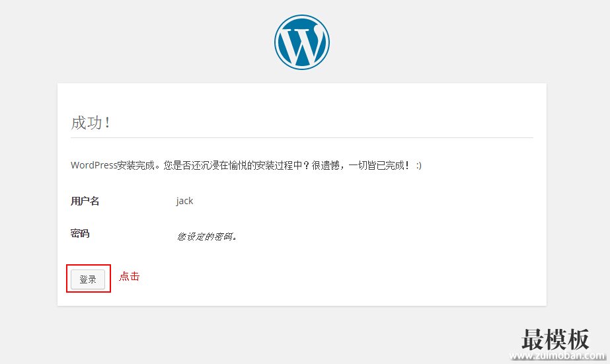Click the gray background left of the logo
Viewport: 610px width, 364px height.
click(x=132, y=40)
